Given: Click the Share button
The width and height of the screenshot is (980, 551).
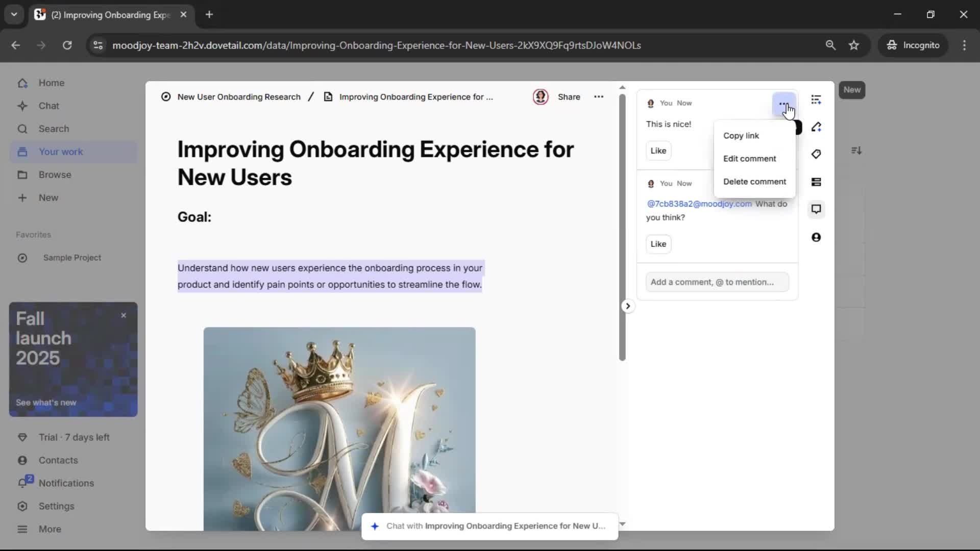Looking at the screenshot, I should (x=569, y=97).
